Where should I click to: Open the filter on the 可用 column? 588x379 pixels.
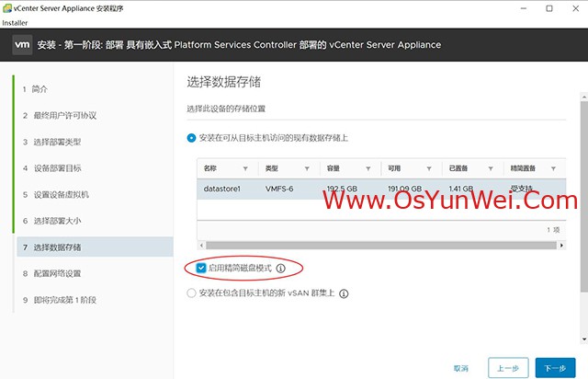429,168
